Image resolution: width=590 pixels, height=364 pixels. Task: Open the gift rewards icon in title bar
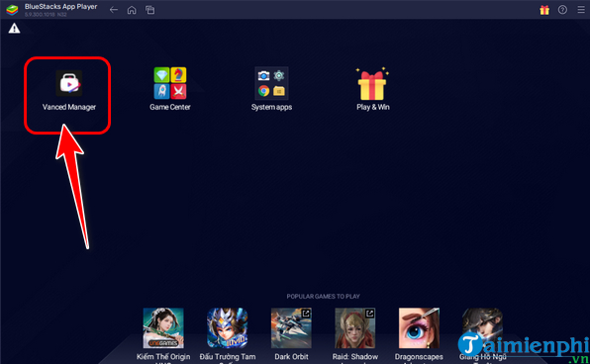click(x=544, y=10)
